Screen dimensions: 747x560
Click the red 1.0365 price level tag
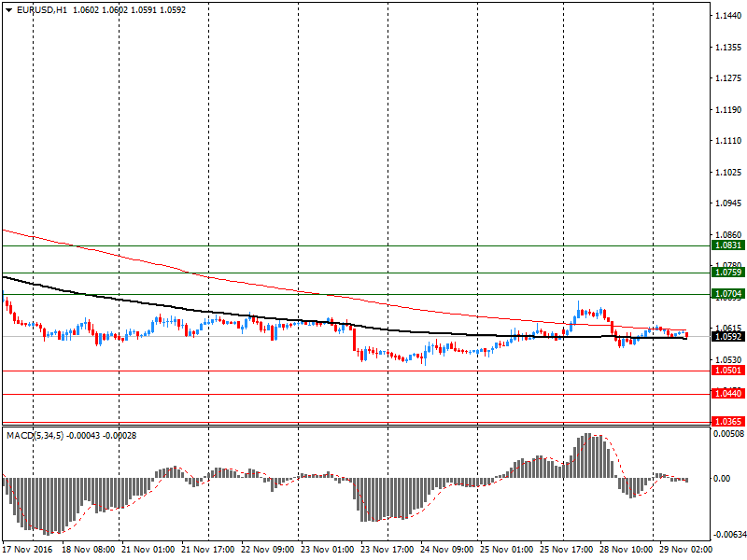coord(727,423)
